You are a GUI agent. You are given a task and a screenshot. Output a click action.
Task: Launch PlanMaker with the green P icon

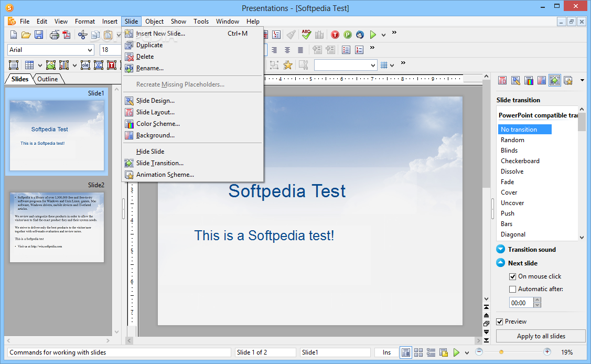[348, 35]
